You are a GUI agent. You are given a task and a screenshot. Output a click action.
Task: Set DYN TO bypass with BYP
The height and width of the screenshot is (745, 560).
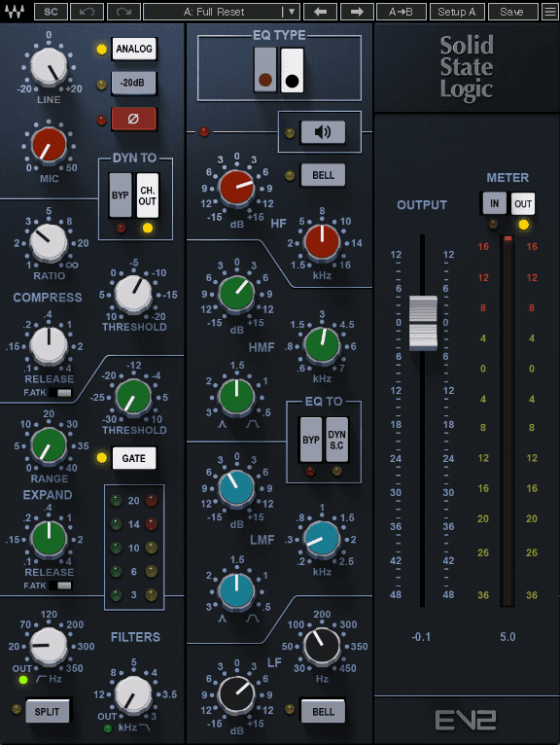121,195
